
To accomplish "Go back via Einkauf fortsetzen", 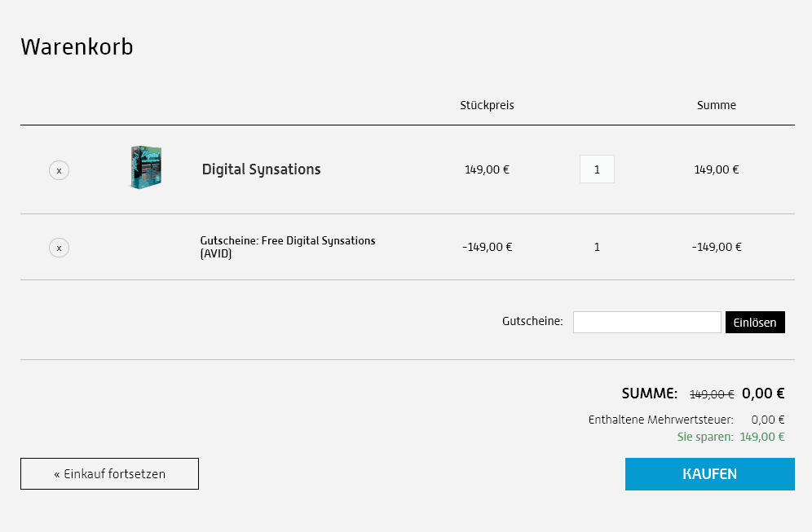I will pyautogui.click(x=109, y=474).
